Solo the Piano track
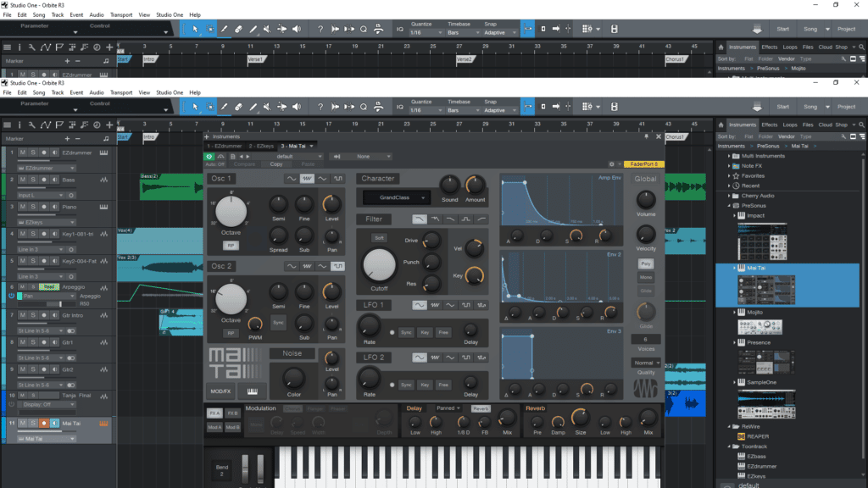This screenshot has width=868, height=488. coord(33,207)
